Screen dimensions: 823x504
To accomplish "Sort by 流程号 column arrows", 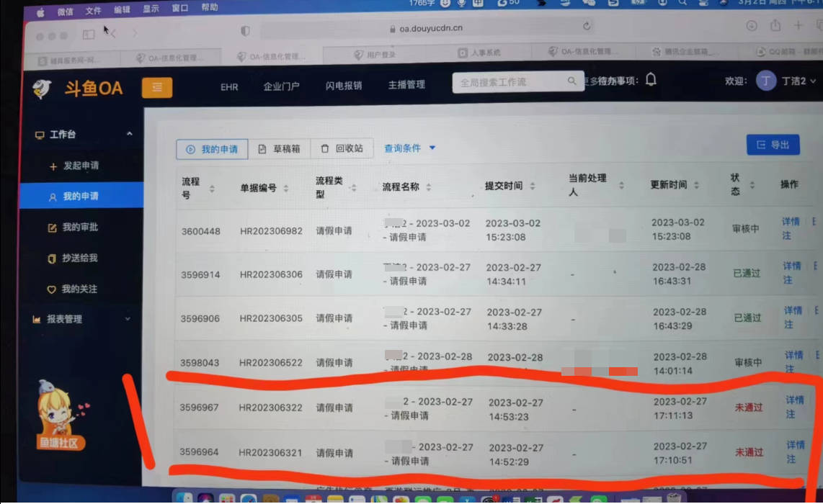I will point(212,189).
